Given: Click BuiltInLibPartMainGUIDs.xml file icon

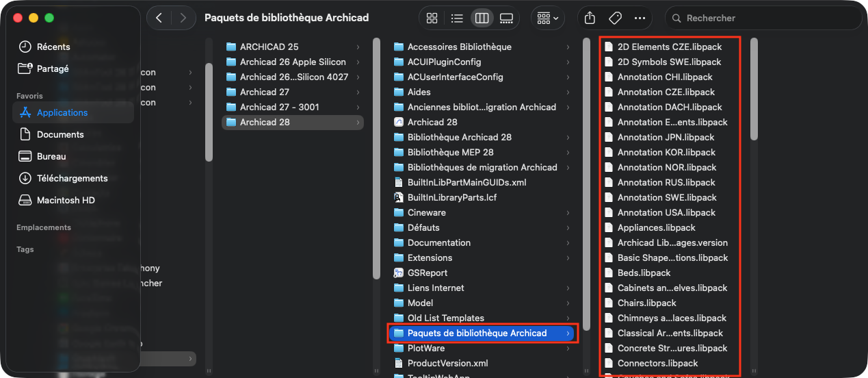Looking at the screenshot, I should pyautogui.click(x=399, y=182).
